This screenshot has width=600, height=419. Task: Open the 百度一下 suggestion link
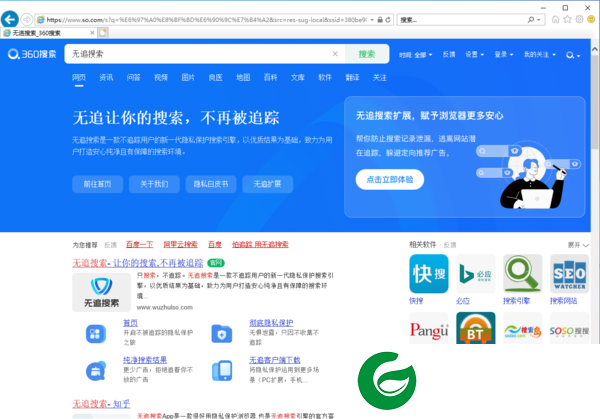point(139,245)
